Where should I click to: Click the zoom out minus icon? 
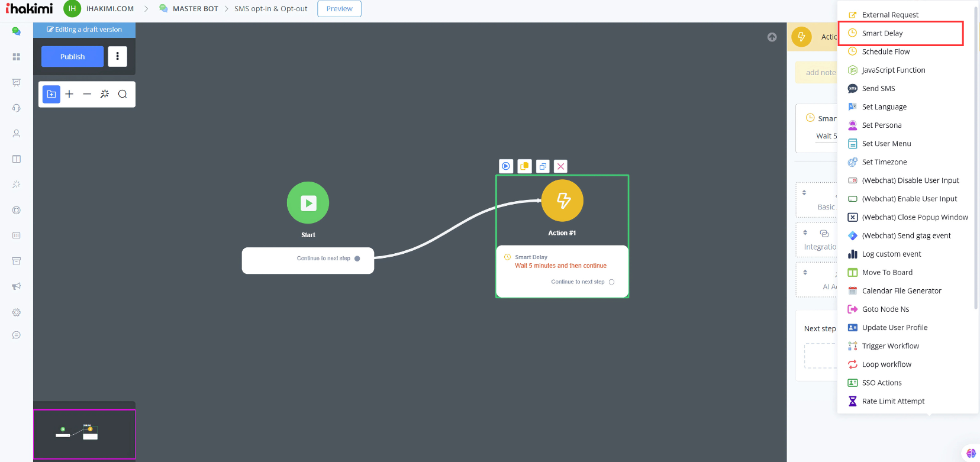tap(87, 94)
